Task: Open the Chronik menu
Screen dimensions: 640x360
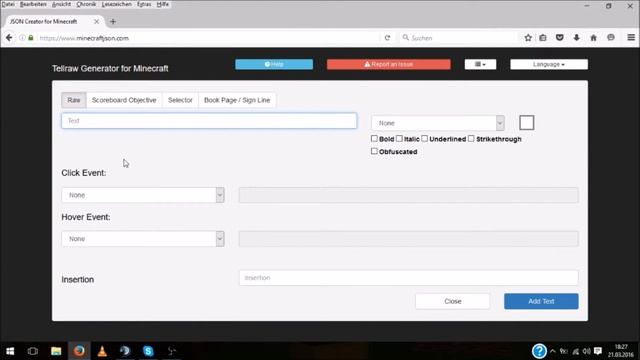Action: [86, 4]
